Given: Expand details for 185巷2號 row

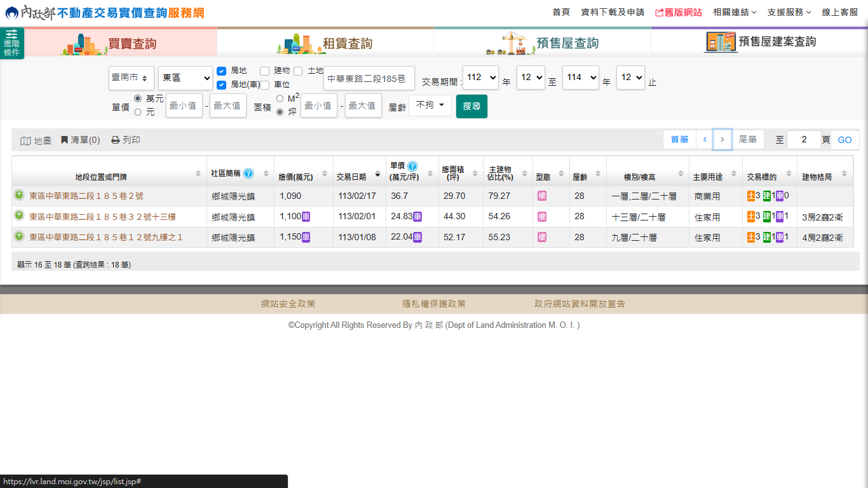Looking at the screenshot, I should (19, 195).
